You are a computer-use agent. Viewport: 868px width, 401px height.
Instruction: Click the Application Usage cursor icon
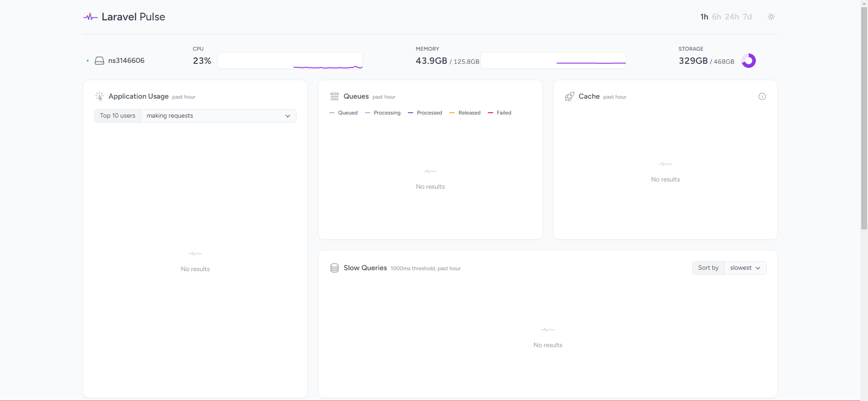click(99, 96)
